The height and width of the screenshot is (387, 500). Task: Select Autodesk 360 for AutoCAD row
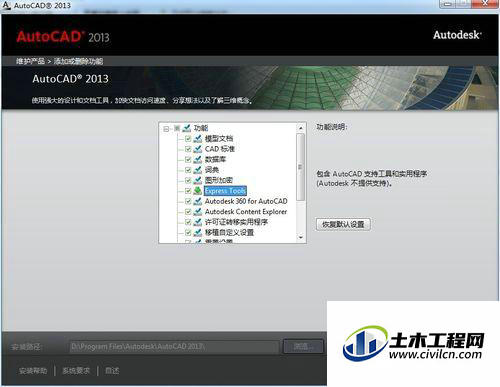pos(246,201)
